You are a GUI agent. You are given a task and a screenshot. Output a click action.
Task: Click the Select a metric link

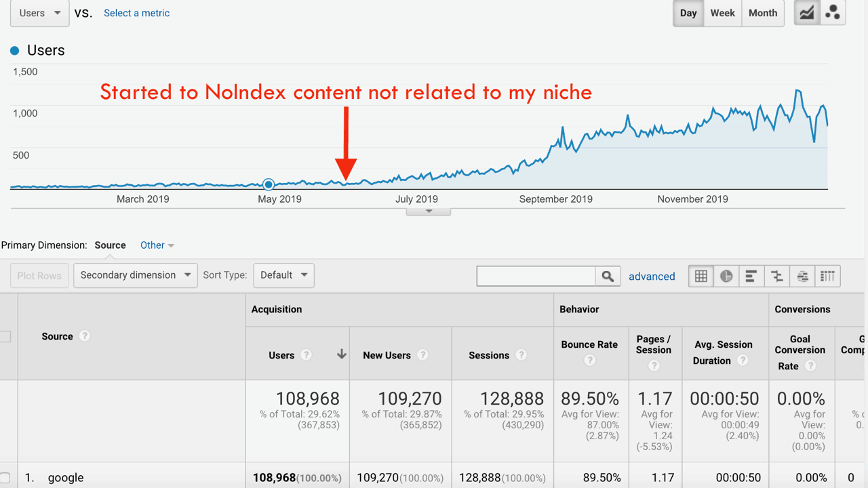pos(136,13)
